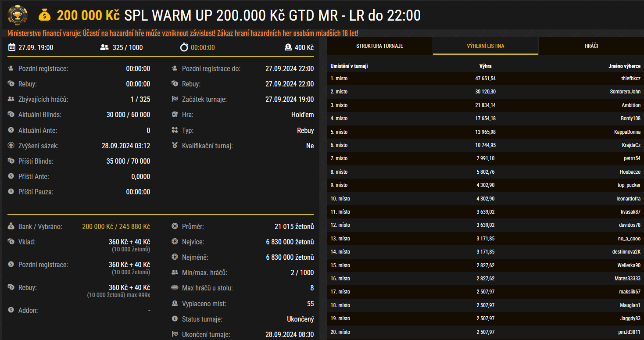The width and height of the screenshot is (644, 340).
Task: Click the stopwatch icon next to 00:00:00
Action: [x=184, y=47]
